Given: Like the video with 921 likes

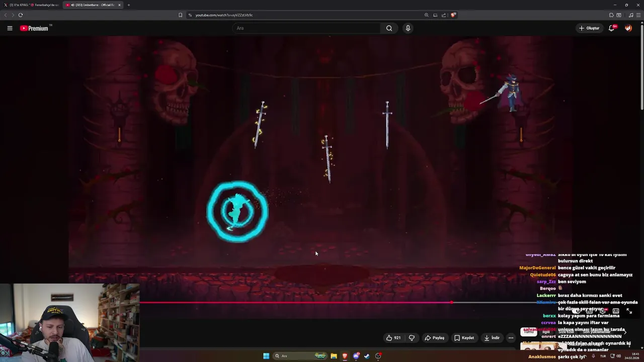Looking at the screenshot, I should (x=393, y=338).
